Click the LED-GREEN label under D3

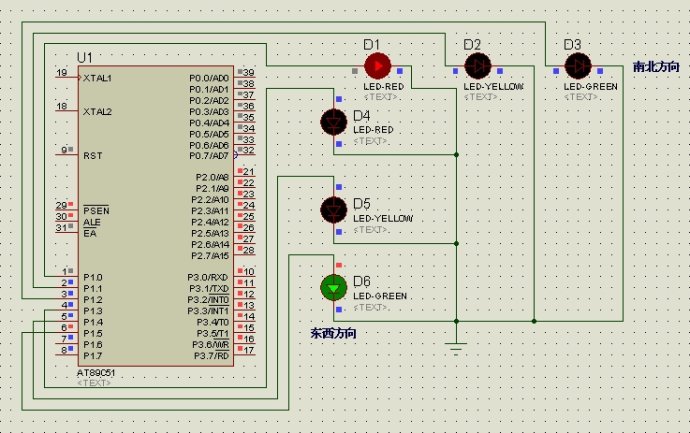(591, 87)
